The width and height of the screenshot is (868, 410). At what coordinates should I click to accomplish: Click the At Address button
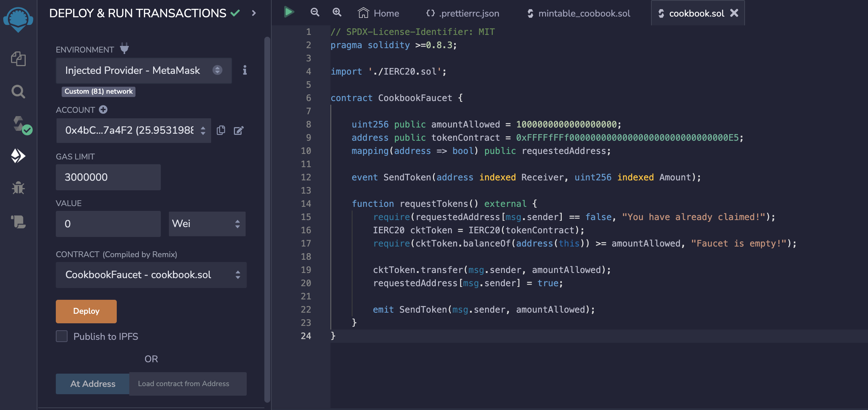[93, 384]
